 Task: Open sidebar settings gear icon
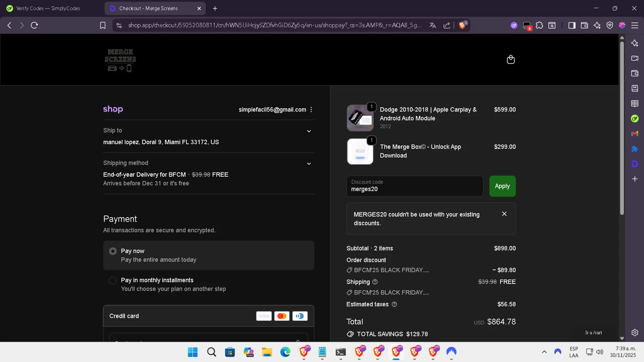click(x=635, y=332)
